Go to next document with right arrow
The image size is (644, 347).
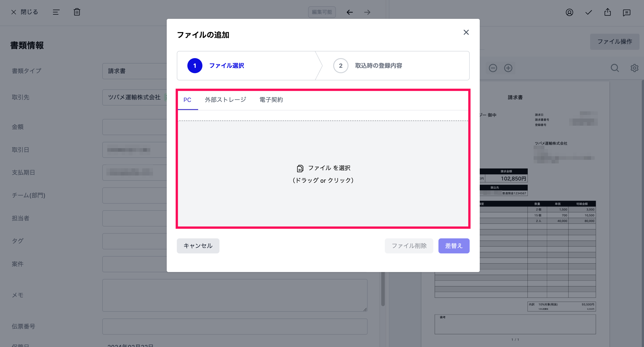click(367, 12)
